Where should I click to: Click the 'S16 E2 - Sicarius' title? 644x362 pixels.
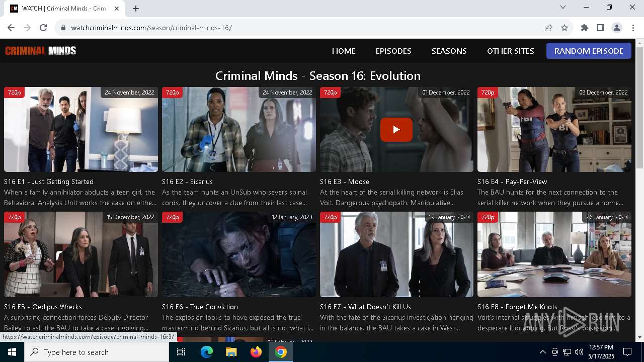point(187,182)
